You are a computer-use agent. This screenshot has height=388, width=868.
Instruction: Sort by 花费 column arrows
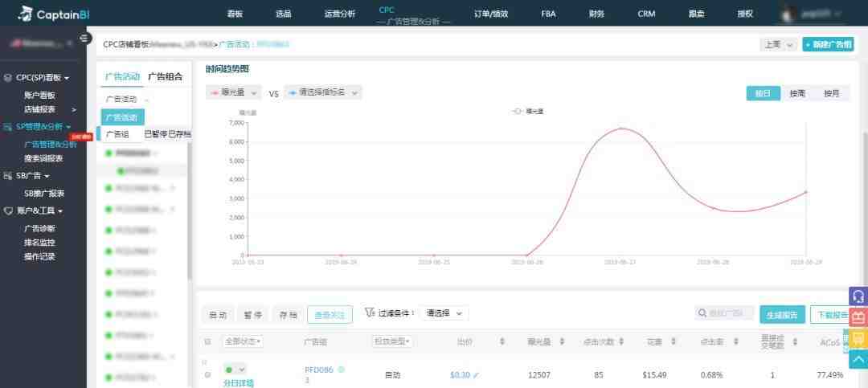[x=674, y=342]
